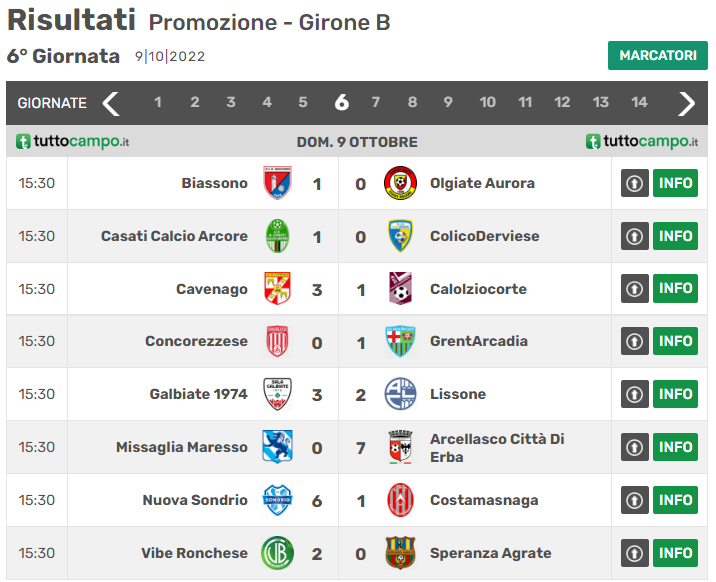Image resolution: width=716 pixels, height=582 pixels.
Task: Click the Nuova Sondrio team crest
Action: (x=277, y=500)
